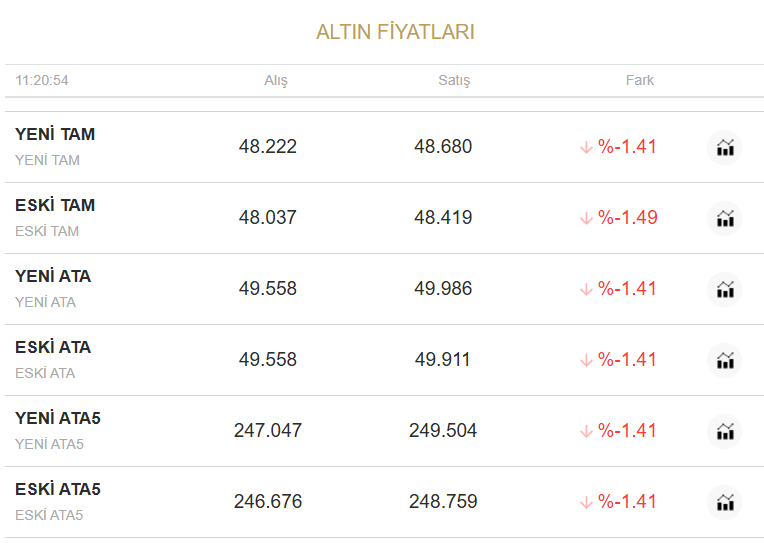The image size is (764, 543).
Task: Click the red down arrow for ESKİ TAM
Action: point(586,218)
